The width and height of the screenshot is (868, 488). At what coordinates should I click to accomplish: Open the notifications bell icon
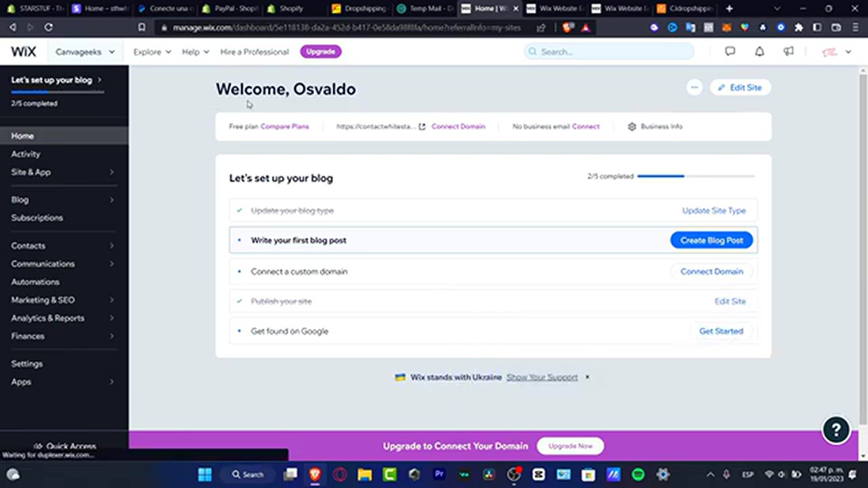[759, 52]
